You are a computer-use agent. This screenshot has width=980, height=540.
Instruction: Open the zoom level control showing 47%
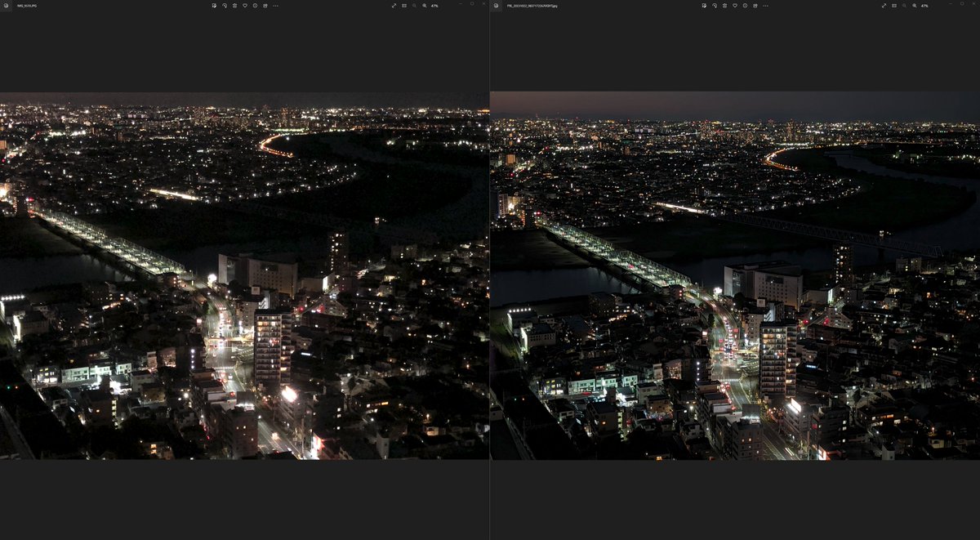(433, 6)
